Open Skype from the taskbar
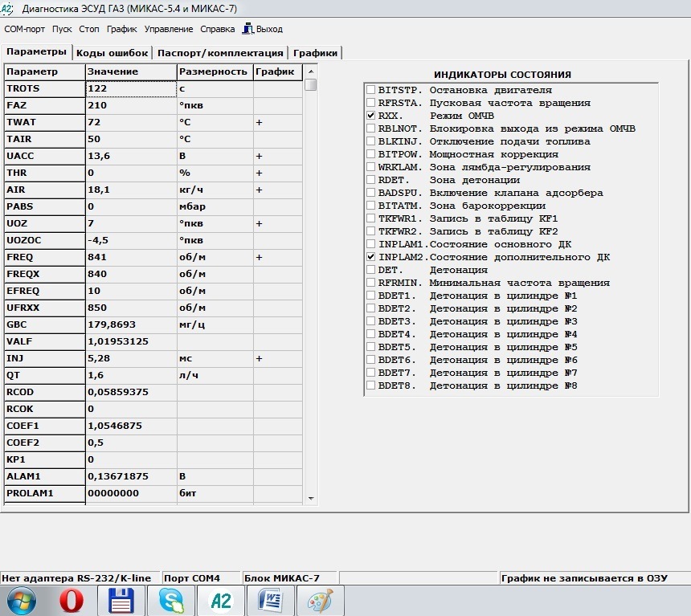This screenshot has width=691, height=616. [171, 601]
